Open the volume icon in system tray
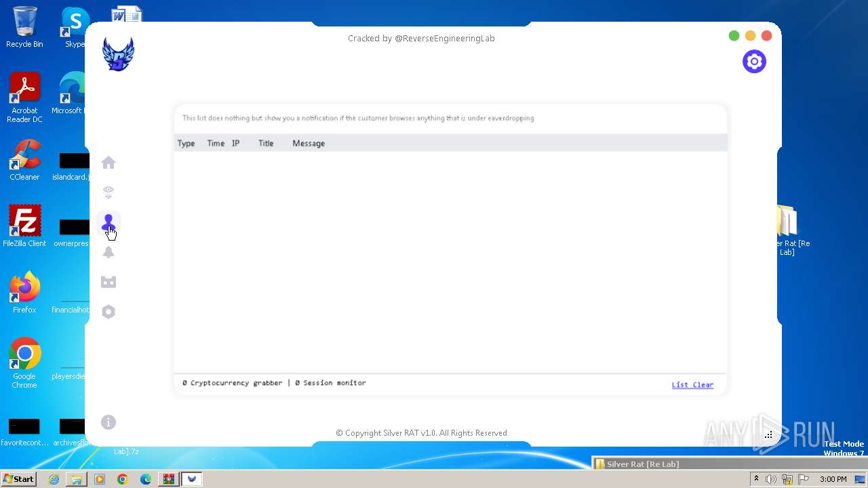868x488 pixels. pos(771,479)
